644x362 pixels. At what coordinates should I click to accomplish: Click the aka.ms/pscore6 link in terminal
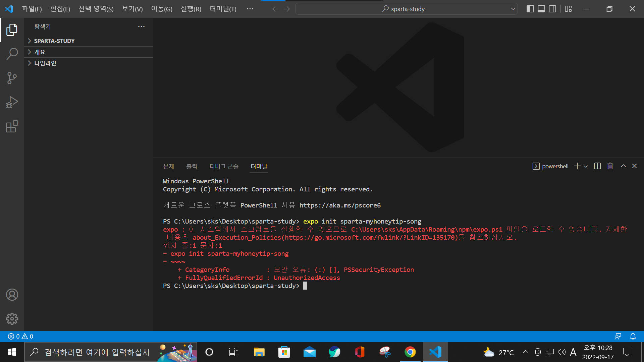[340, 205]
